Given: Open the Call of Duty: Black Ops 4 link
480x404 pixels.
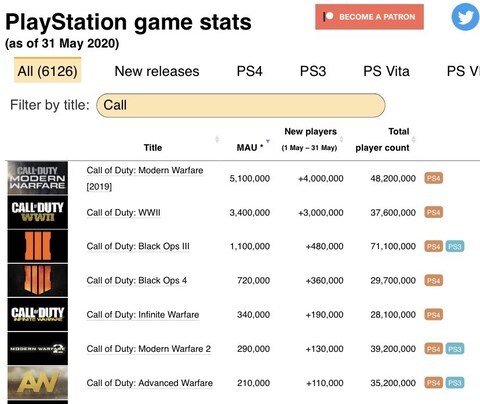Looking at the screenshot, I should (x=137, y=281).
